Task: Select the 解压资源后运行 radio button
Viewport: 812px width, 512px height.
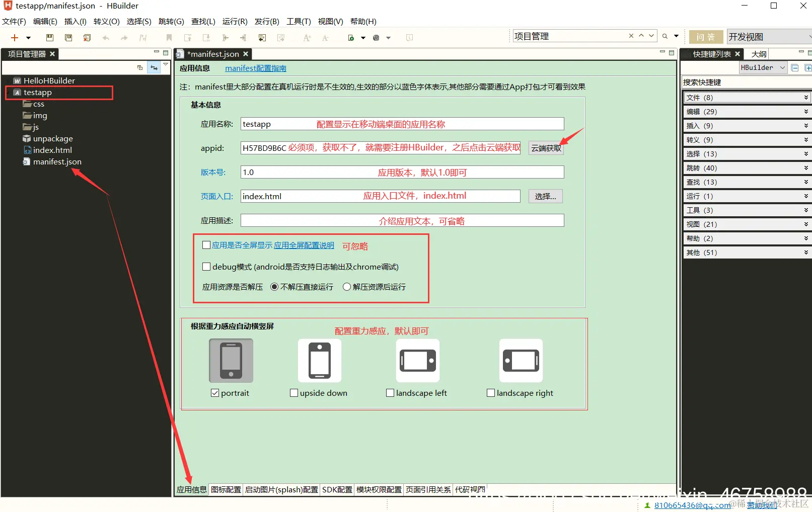Action: [x=346, y=286]
